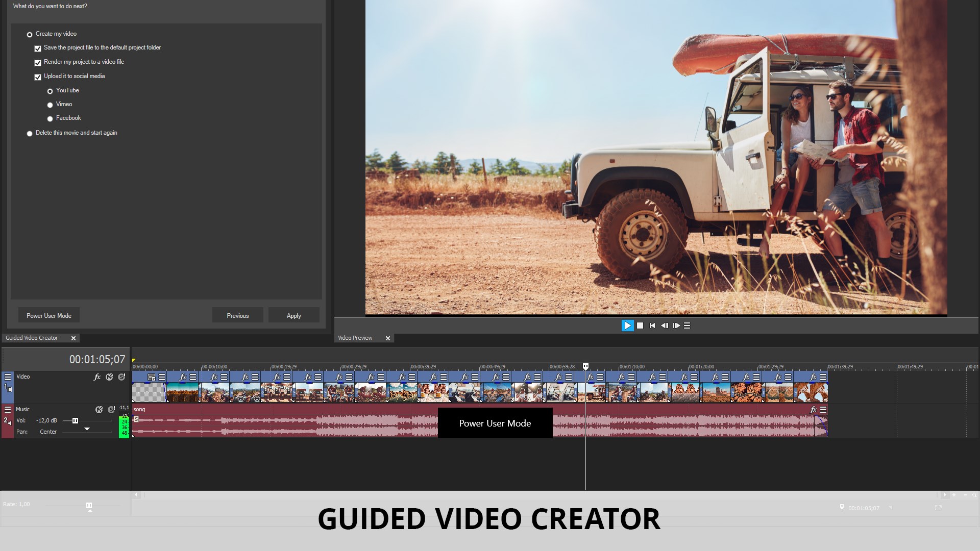
Task: Select the Vimeo radio option
Action: [50, 105]
